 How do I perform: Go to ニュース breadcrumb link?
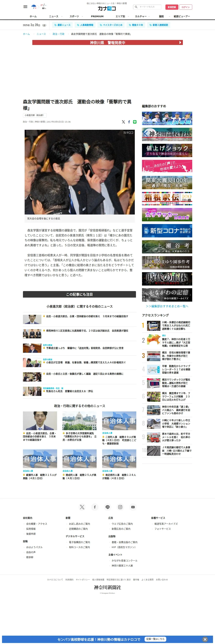click(41, 34)
